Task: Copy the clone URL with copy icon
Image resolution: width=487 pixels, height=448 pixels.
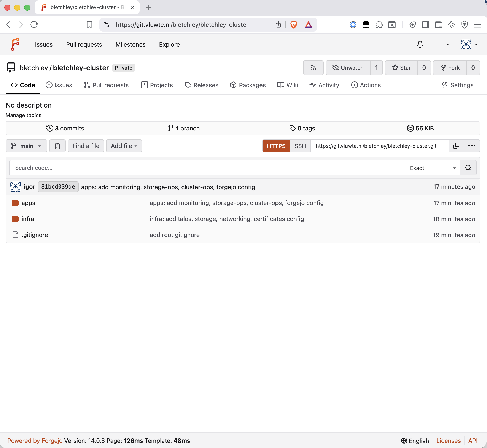Action: point(456,146)
